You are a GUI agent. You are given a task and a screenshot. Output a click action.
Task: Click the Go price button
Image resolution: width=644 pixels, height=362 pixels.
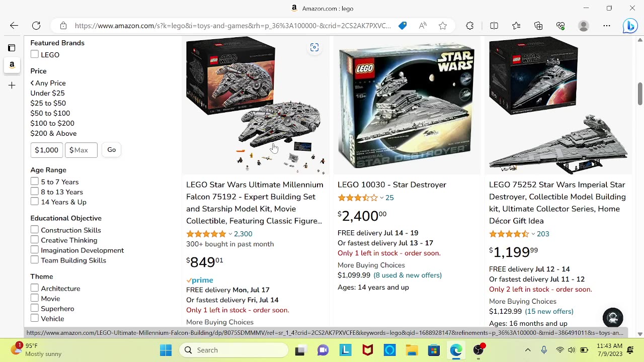point(111,150)
